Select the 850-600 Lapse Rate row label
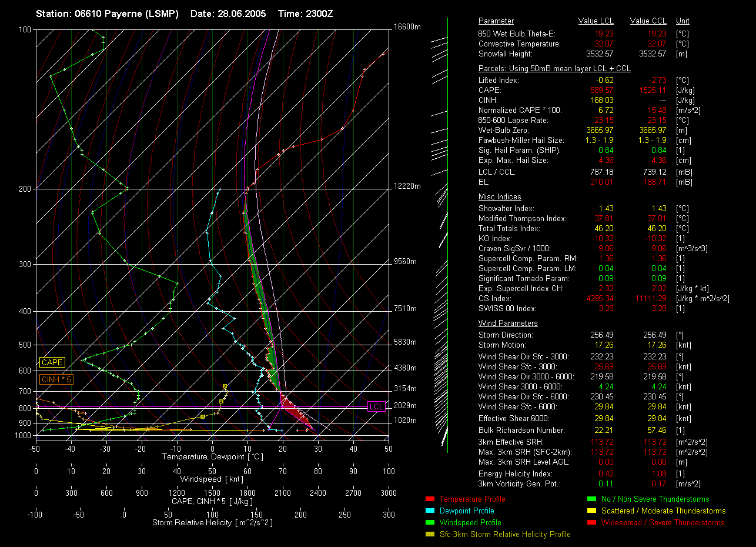This screenshot has height=547, width=756. click(x=513, y=121)
